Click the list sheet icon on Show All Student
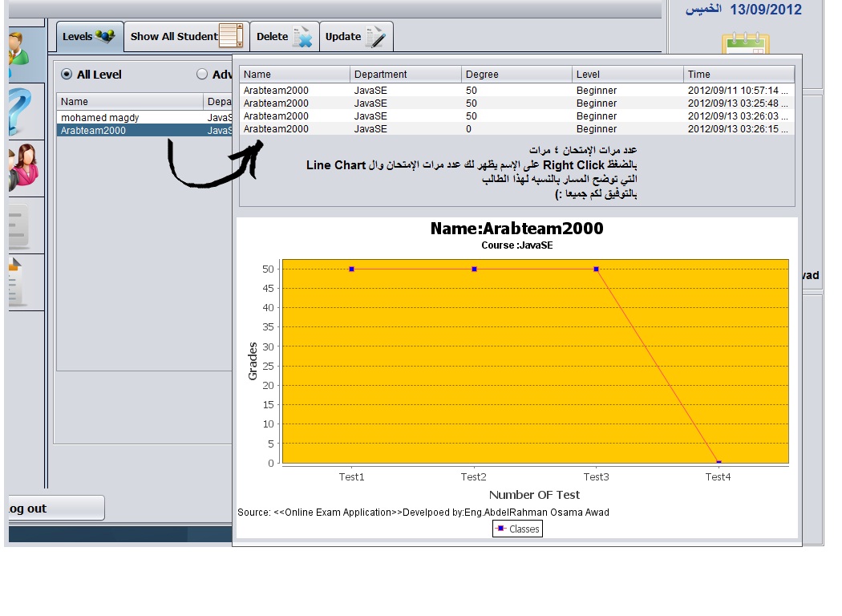 click(x=232, y=36)
